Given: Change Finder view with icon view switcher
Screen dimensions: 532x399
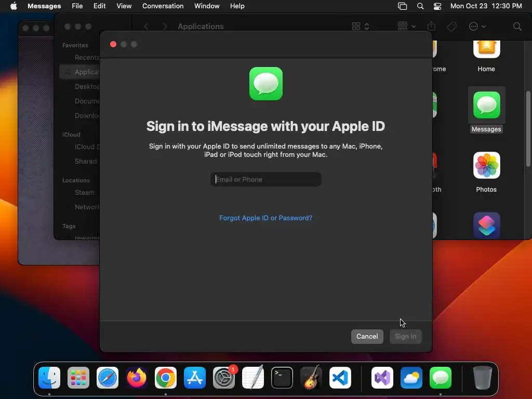Looking at the screenshot, I should [x=361, y=26].
